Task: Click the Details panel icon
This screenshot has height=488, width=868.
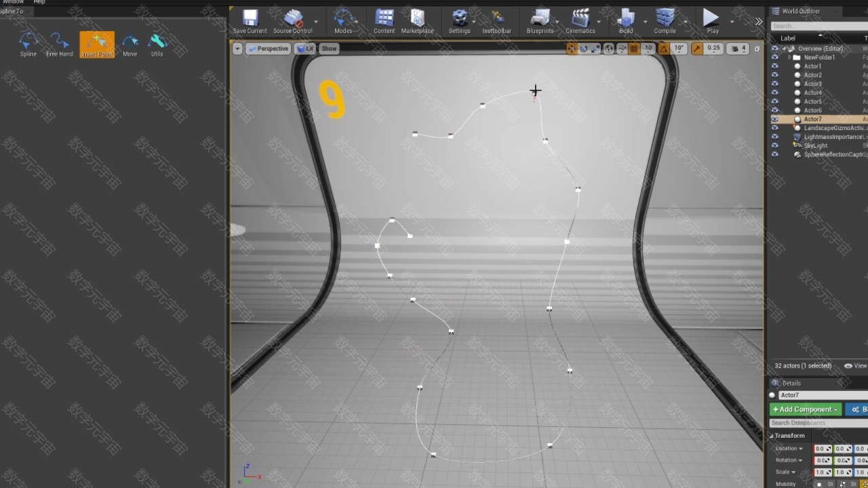Action: click(776, 383)
